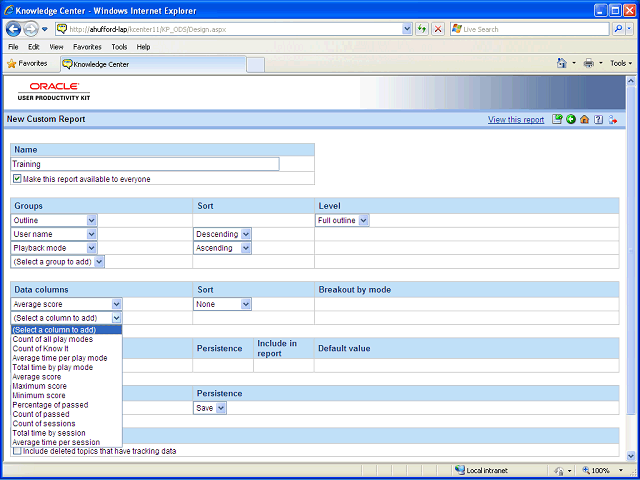This screenshot has width=640, height=480.
Task: Open the Ascending sort dropdown
Action: tap(222, 248)
